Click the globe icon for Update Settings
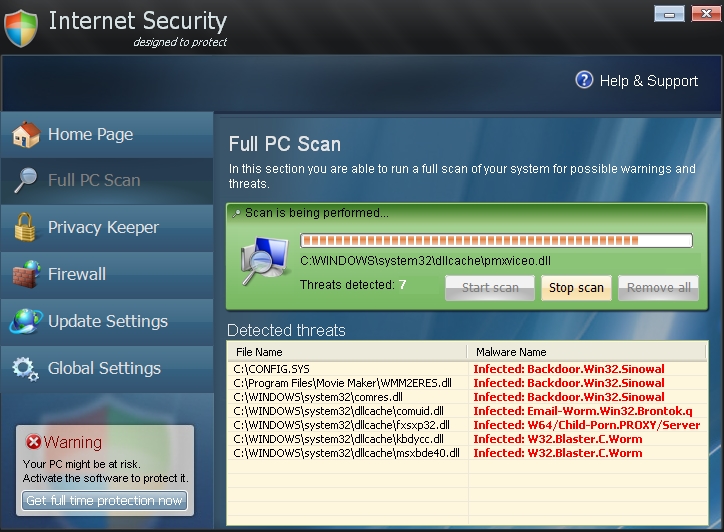Image resolution: width=724 pixels, height=532 pixels. point(25,321)
